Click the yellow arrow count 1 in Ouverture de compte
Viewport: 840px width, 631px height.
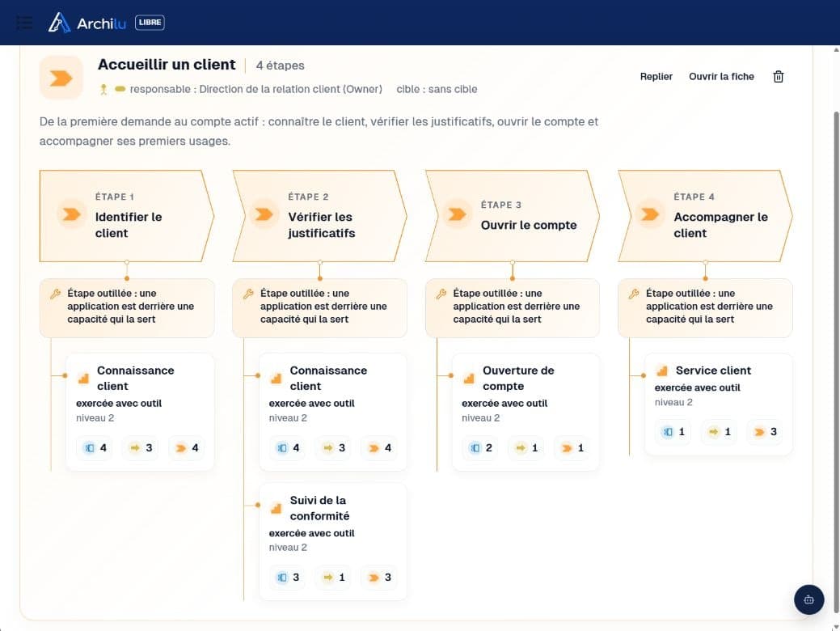[x=526, y=447]
